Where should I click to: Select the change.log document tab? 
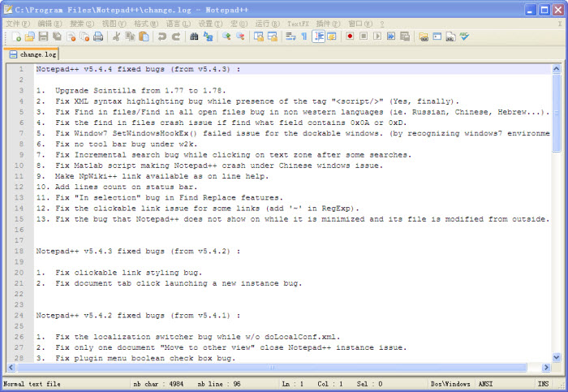32,54
